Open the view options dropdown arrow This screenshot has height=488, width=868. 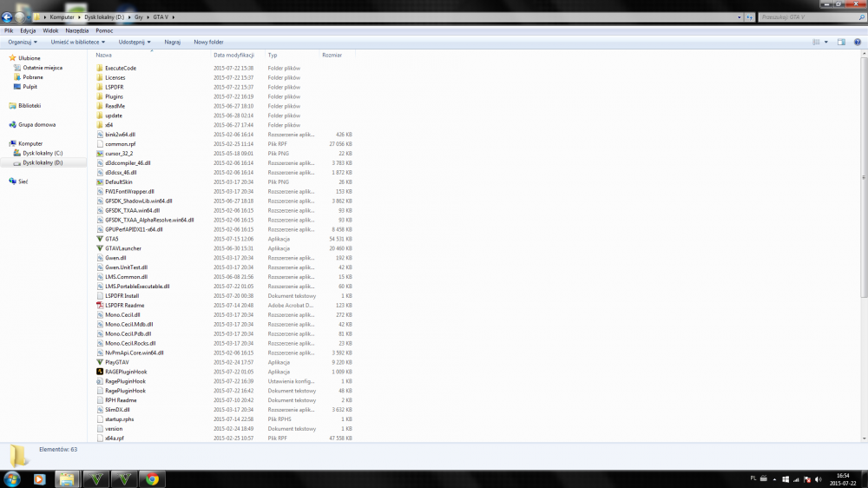[826, 42]
